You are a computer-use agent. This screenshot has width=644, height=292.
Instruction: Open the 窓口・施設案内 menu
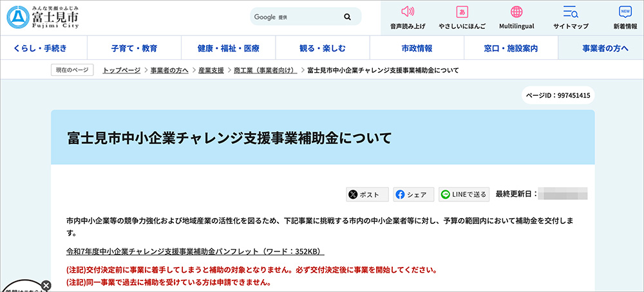[x=511, y=48]
